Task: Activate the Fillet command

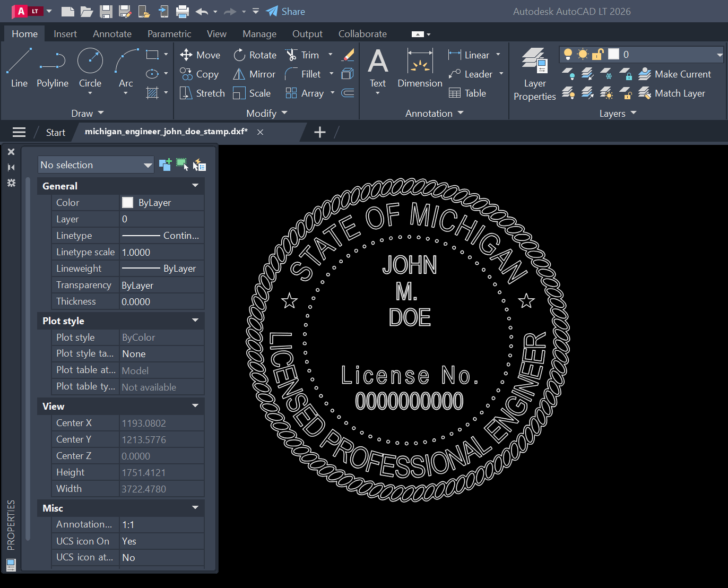Action: click(x=303, y=74)
